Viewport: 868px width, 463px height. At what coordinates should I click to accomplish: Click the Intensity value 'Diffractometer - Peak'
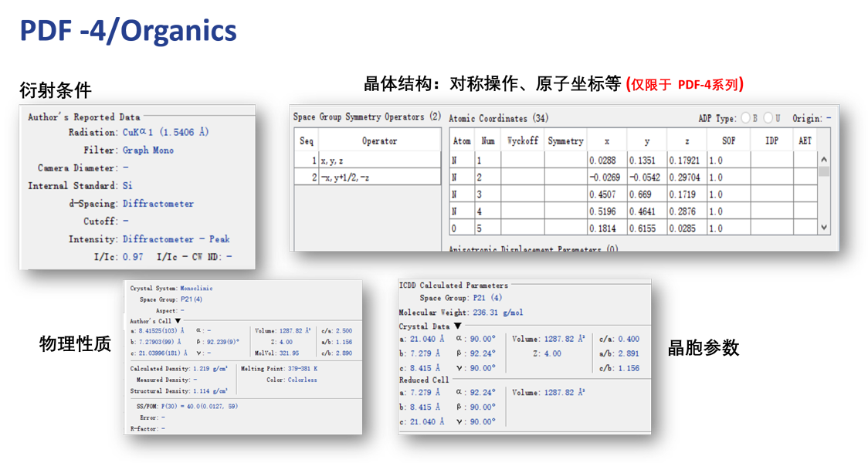pos(176,239)
